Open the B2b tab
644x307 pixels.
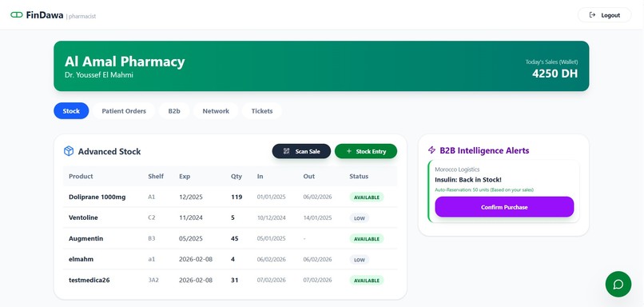[x=174, y=111]
